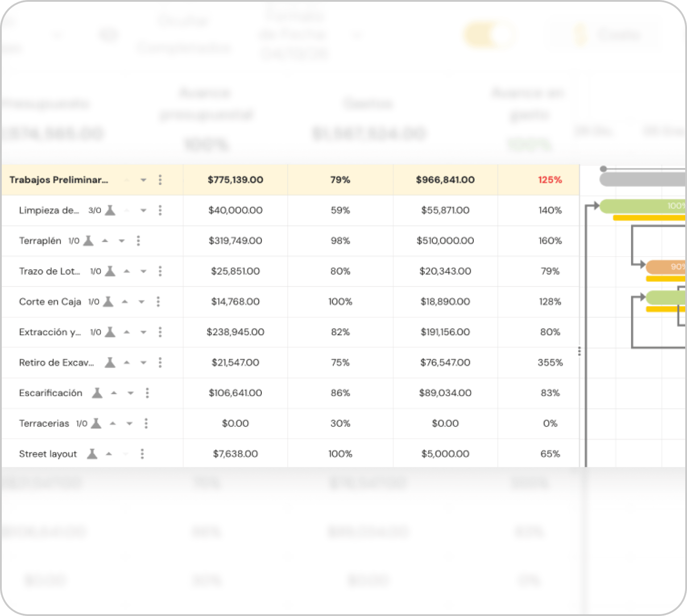687x616 pixels.
Task: Move Limpieza row down with the arrow
Action: pos(143,210)
